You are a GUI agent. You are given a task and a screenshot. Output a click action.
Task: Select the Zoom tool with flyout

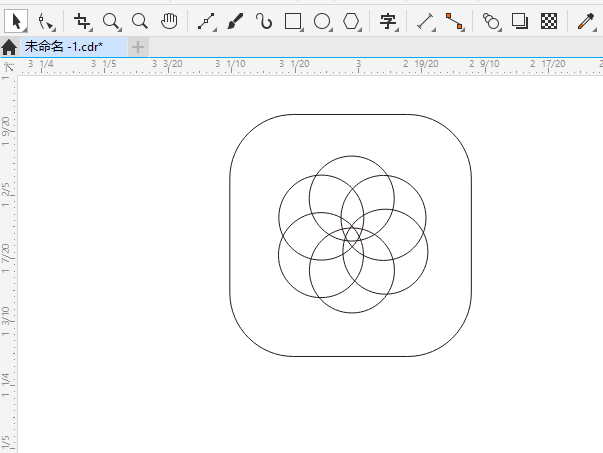[x=112, y=22]
